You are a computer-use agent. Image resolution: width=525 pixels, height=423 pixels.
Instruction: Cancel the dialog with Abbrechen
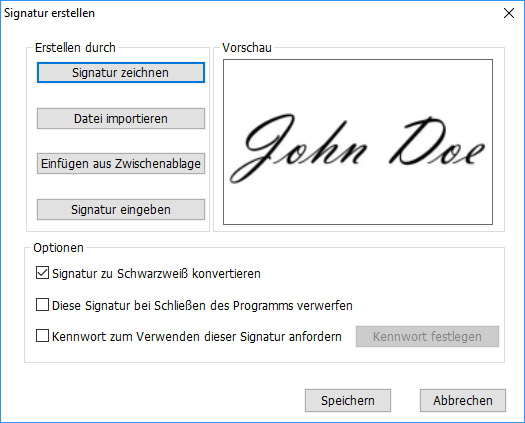click(463, 400)
